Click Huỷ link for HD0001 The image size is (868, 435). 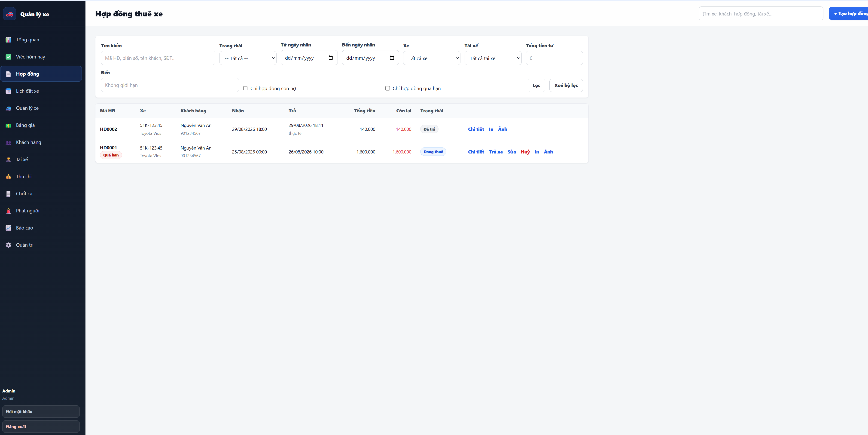tap(525, 152)
